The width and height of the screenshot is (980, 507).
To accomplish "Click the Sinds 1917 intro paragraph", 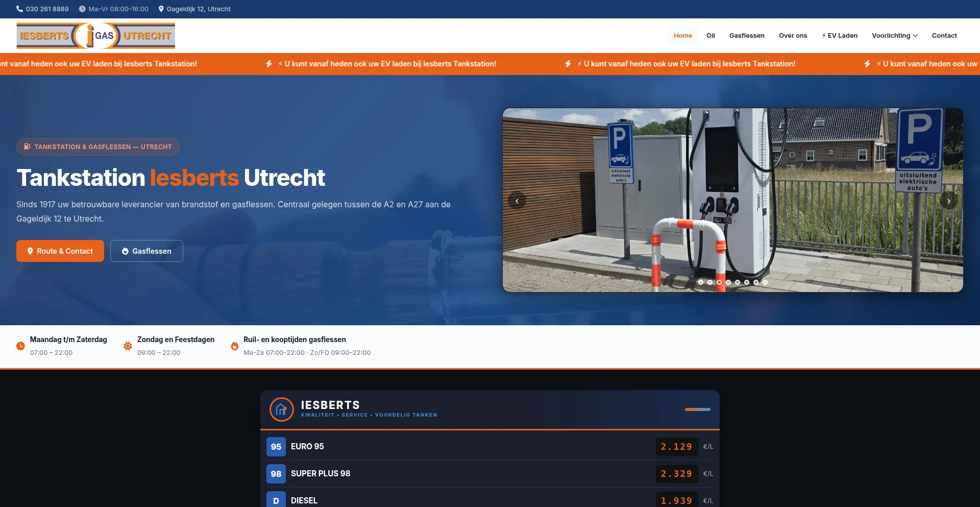I will 233,211.
